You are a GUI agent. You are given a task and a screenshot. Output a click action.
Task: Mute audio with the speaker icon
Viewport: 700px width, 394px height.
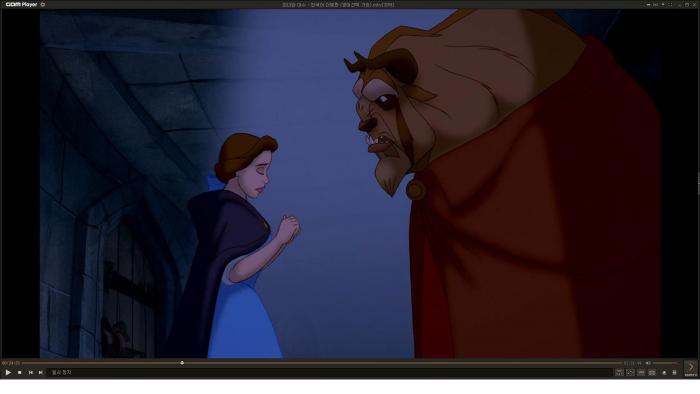[x=648, y=363]
